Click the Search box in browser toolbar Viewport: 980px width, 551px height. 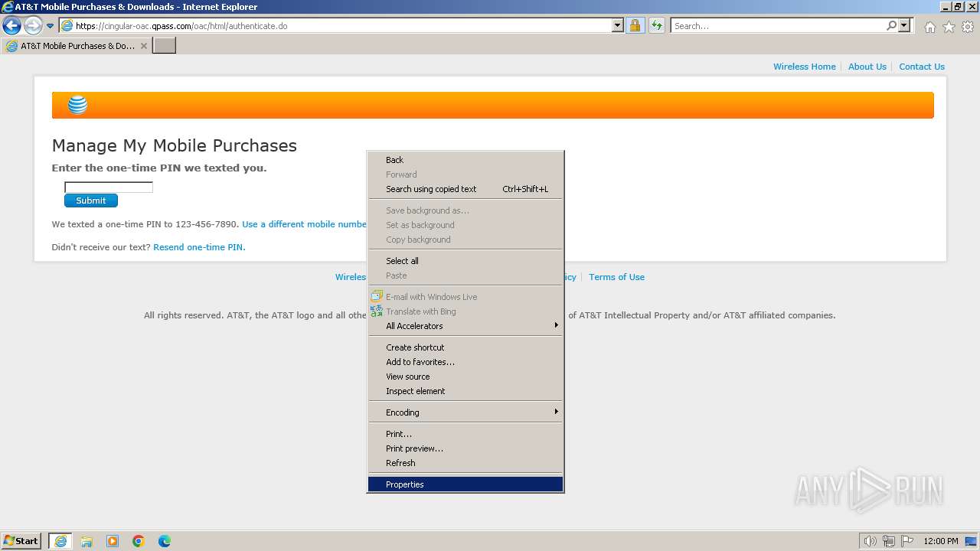pos(778,25)
